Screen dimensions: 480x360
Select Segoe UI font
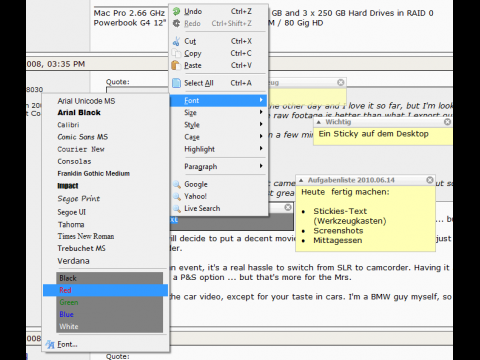coord(105,212)
